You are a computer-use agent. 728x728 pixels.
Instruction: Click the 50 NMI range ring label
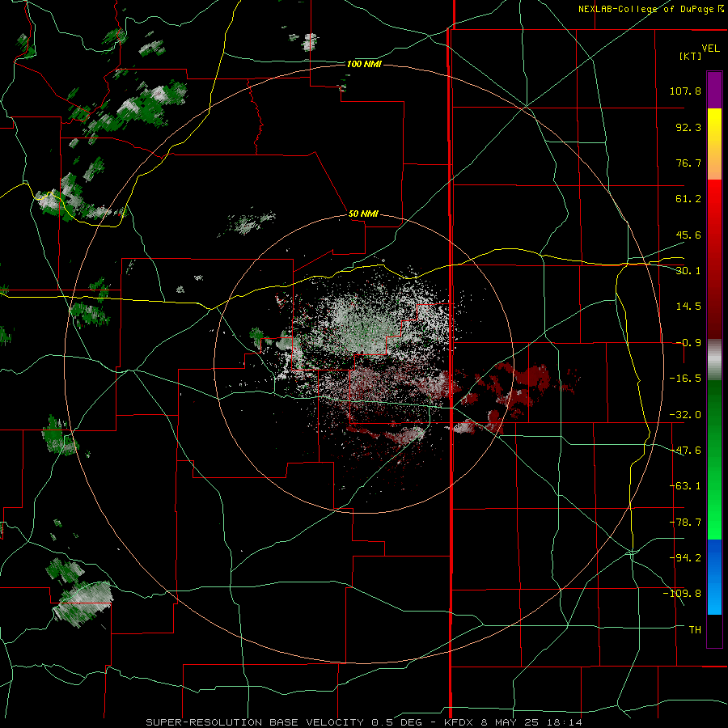point(363,214)
